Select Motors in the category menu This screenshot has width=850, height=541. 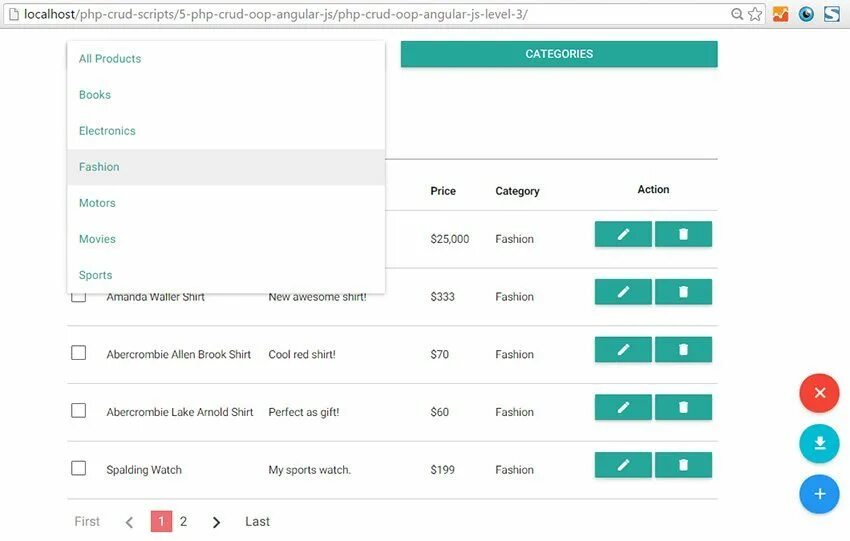(x=97, y=203)
